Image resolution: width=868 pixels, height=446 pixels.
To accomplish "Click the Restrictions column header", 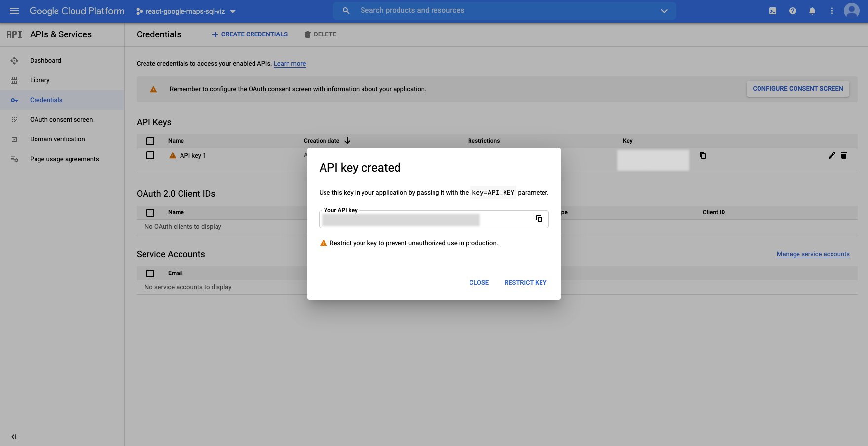I will 484,141.
